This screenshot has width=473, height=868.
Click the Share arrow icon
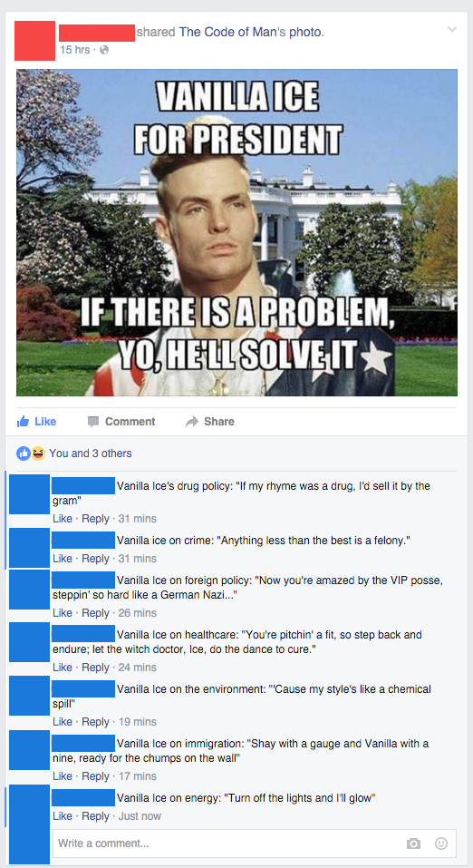pyautogui.click(x=191, y=422)
